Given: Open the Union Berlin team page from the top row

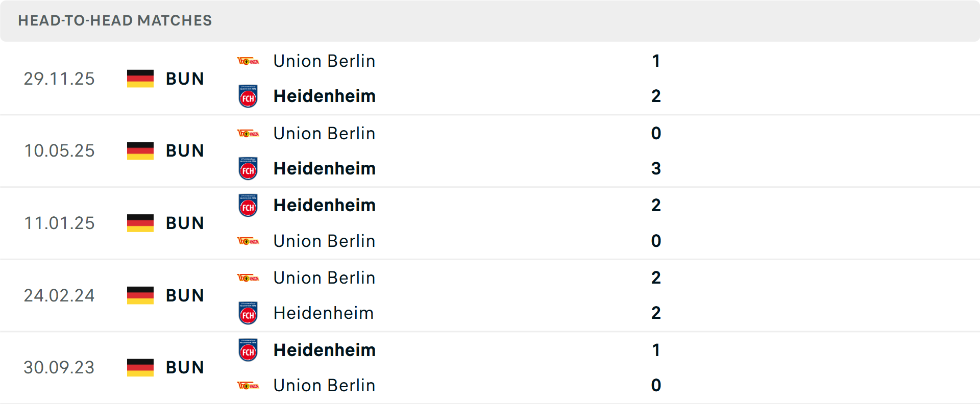Looking at the screenshot, I should pos(324,61).
